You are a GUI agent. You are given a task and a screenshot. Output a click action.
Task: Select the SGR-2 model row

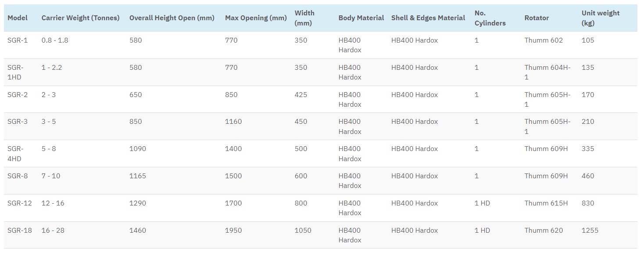click(x=321, y=99)
